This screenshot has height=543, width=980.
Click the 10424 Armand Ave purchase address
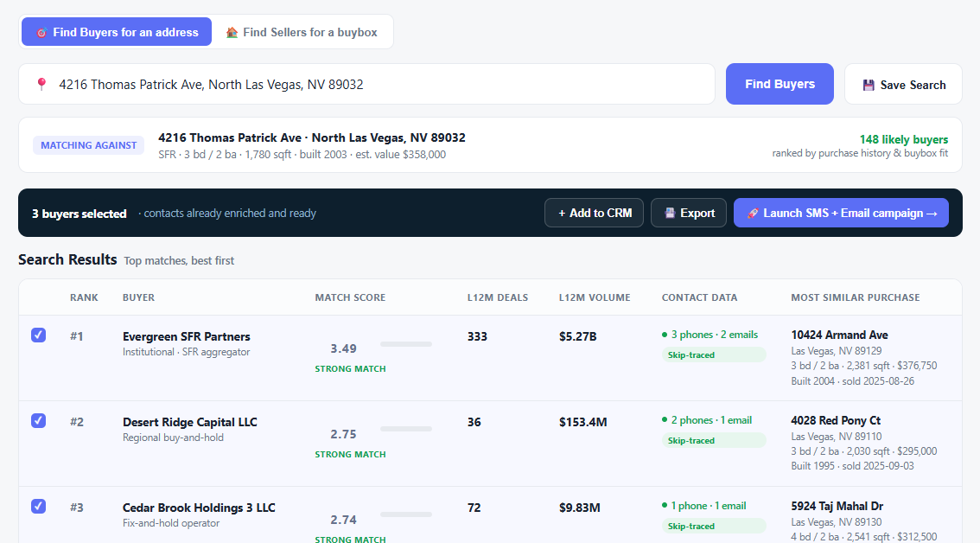click(x=839, y=335)
